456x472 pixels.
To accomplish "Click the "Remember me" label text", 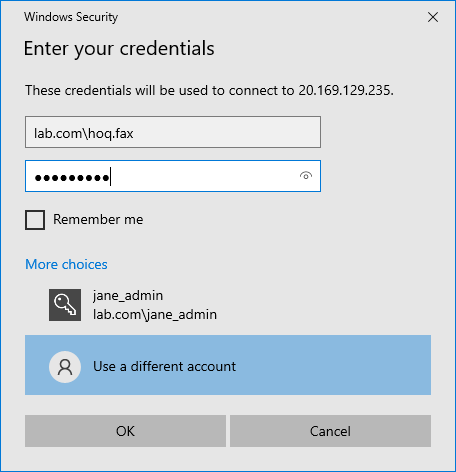I will (98, 219).
